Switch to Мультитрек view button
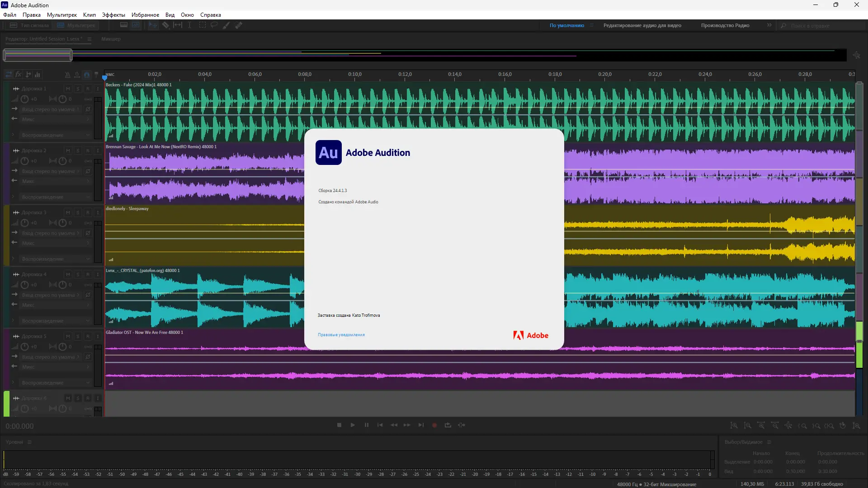Viewport: 868px width, 488px height. 76,25
